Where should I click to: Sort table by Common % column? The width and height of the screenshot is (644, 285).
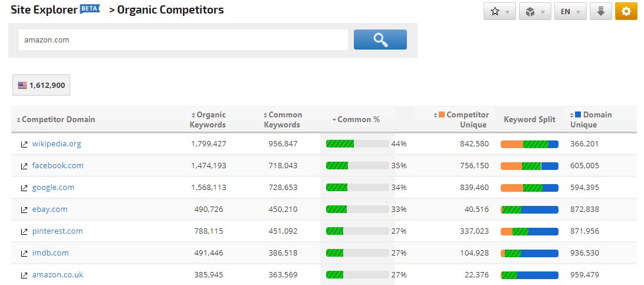(x=358, y=119)
